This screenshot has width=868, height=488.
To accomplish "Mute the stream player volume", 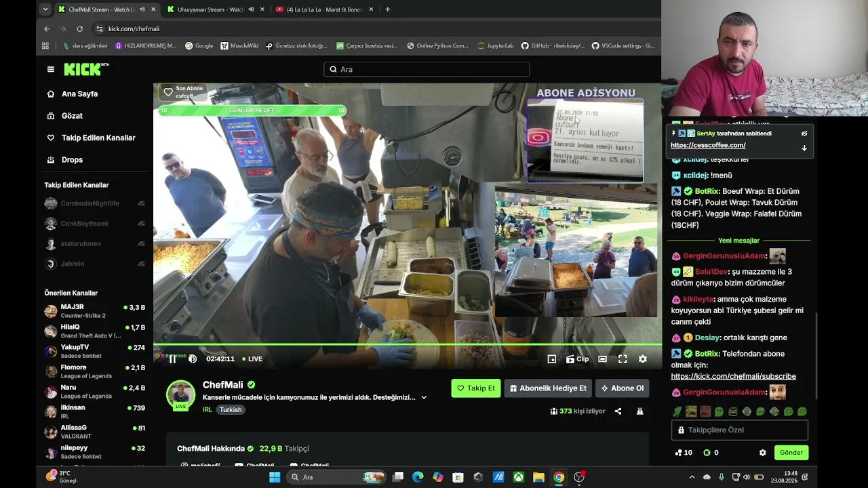I will pos(193,359).
